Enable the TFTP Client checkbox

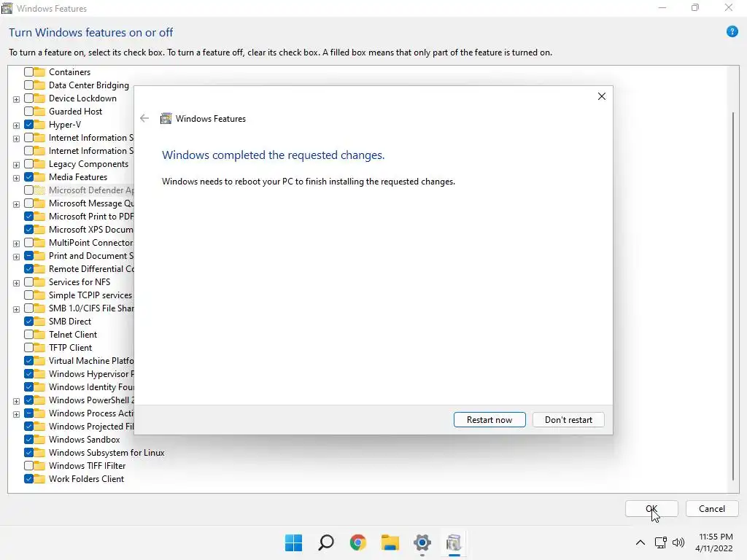point(28,348)
